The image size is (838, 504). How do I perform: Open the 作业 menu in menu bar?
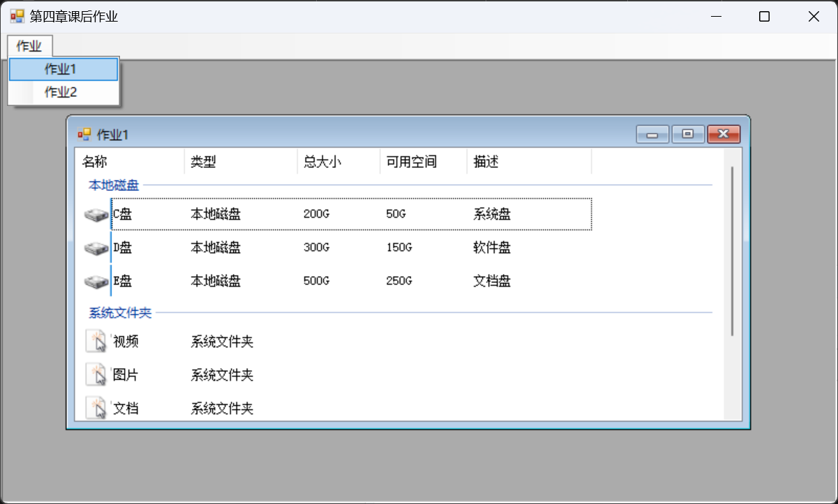click(x=29, y=47)
